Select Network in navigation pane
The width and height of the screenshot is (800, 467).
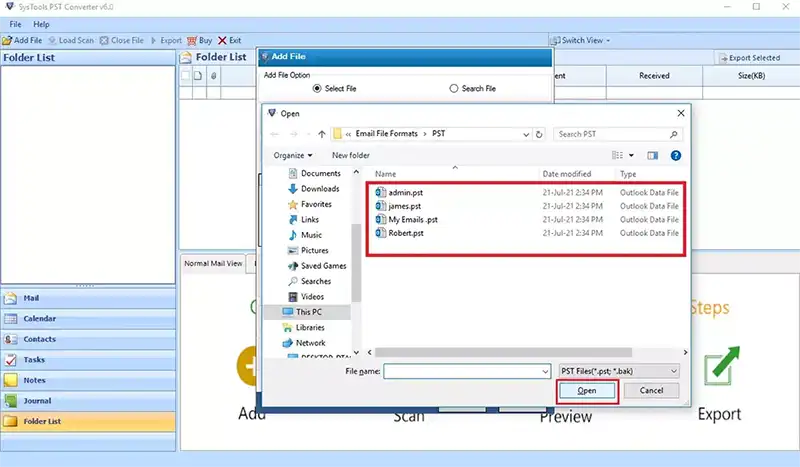pyautogui.click(x=304, y=343)
